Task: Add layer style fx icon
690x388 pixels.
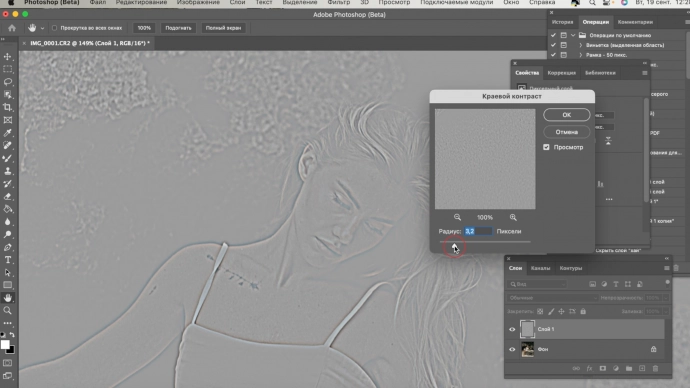Action: click(589, 369)
